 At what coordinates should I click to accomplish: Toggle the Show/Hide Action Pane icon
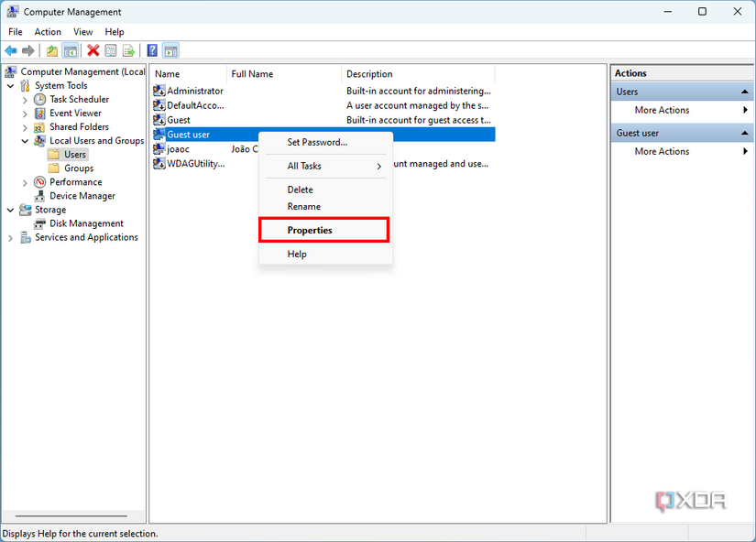(170, 50)
